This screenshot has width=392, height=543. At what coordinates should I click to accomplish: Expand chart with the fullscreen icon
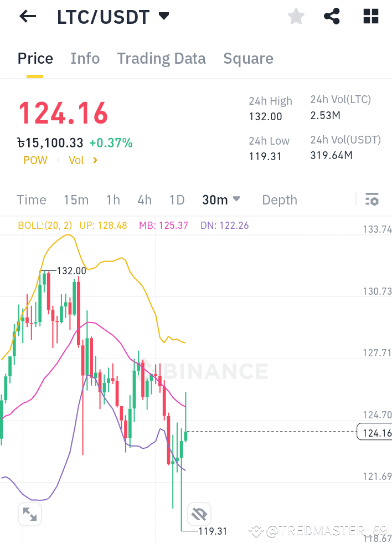coord(29,514)
